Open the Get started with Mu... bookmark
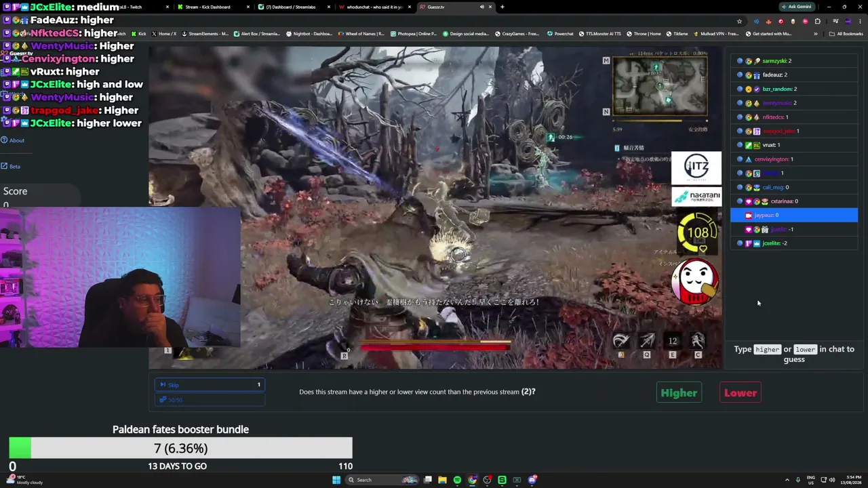Image resolution: width=868 pixels, height=488 pixels. coord(768,34)
